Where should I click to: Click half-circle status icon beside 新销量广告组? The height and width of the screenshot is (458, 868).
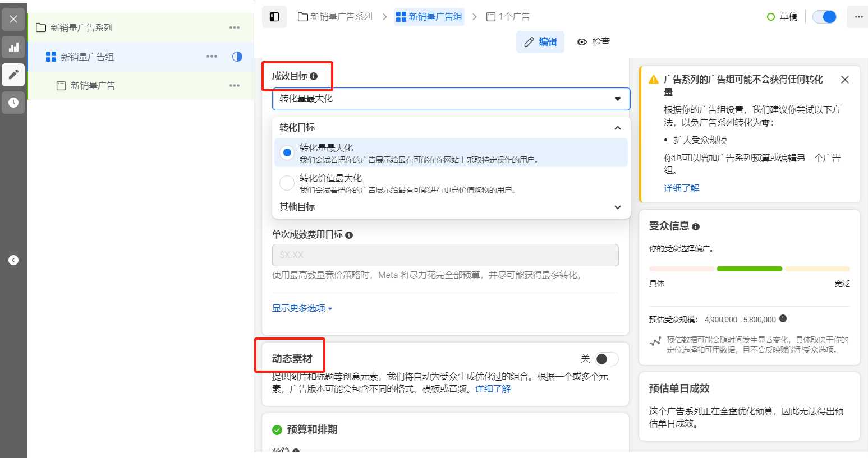(x=237, y=57)
